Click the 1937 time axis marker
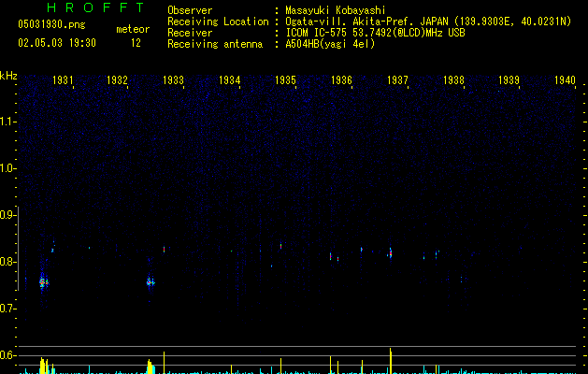Viewport: 588px width, 374px height. [x=397, y=80]
